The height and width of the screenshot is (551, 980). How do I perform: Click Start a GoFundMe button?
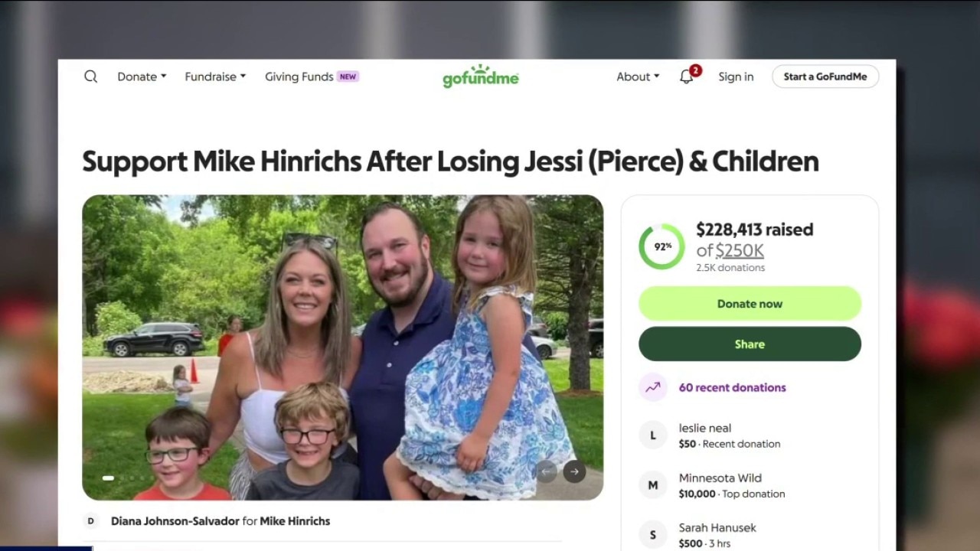click(825, 77)
